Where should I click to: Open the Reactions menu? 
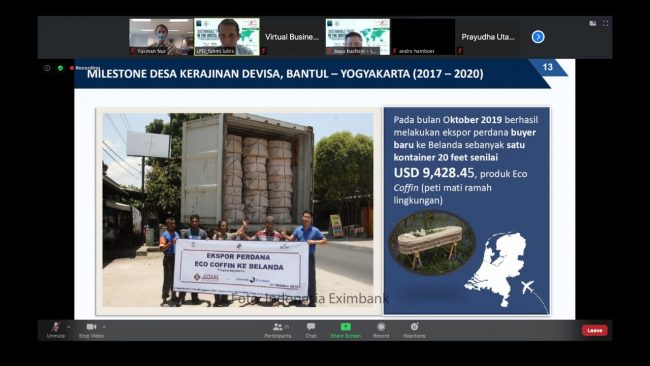point(414,330)
